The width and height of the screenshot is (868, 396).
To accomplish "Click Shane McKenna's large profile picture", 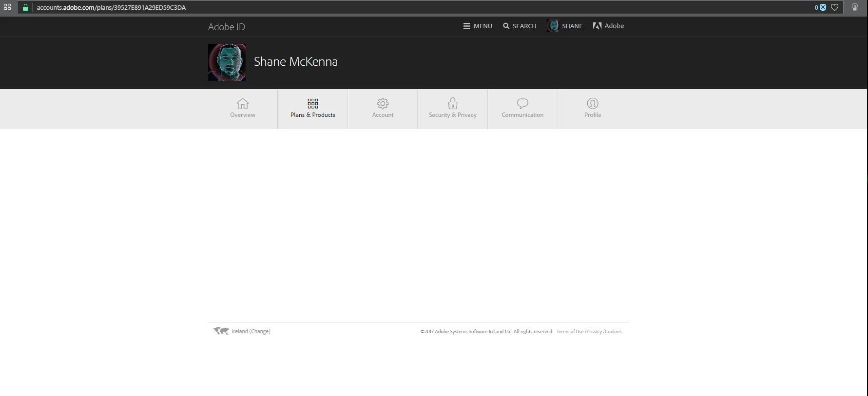I will 227,62.
